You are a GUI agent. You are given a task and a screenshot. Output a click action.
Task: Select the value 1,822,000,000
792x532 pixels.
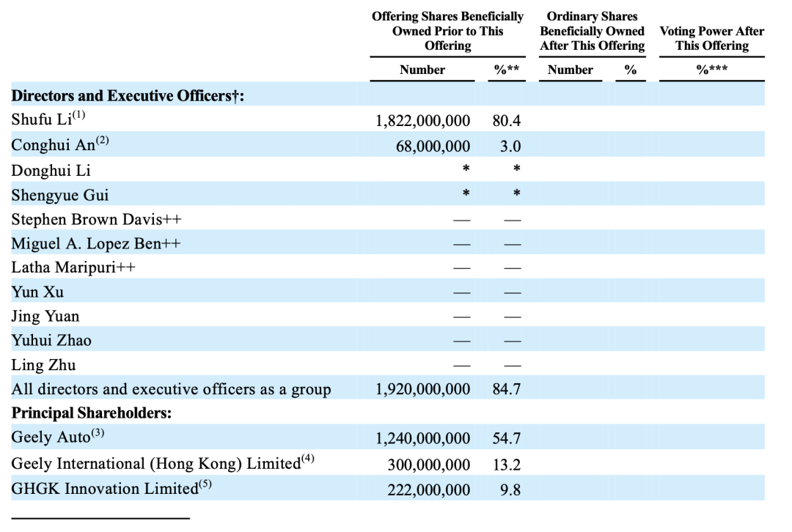click(422, 122)
